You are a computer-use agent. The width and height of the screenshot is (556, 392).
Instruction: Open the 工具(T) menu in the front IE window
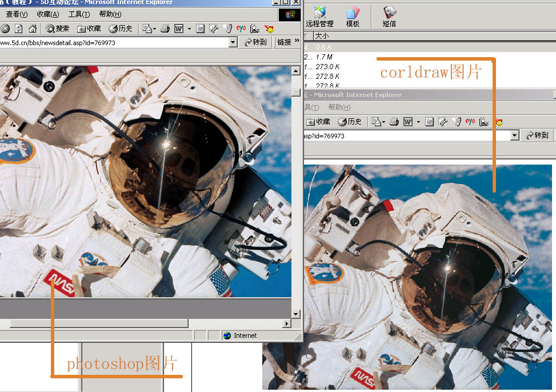[79, 14]
